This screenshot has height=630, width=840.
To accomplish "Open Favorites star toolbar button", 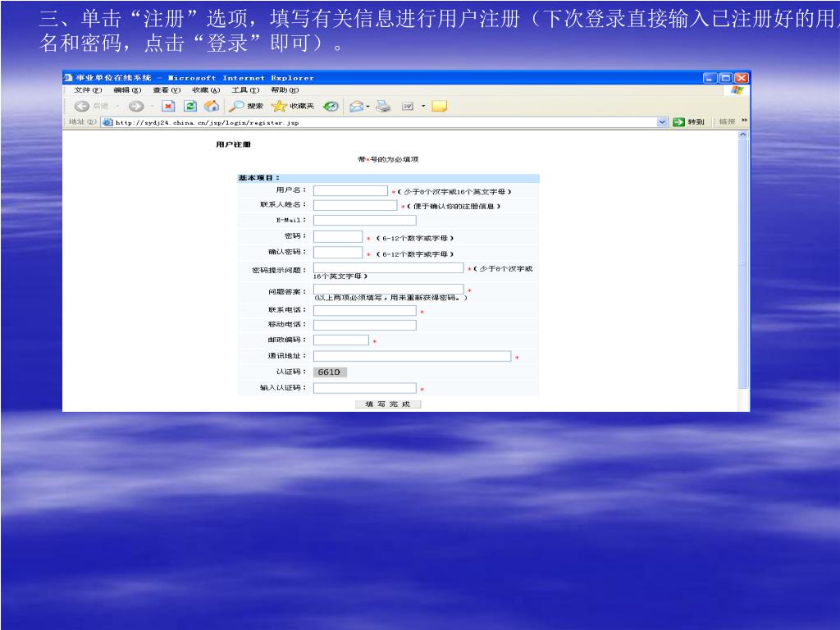I will [x=293, y=106].
